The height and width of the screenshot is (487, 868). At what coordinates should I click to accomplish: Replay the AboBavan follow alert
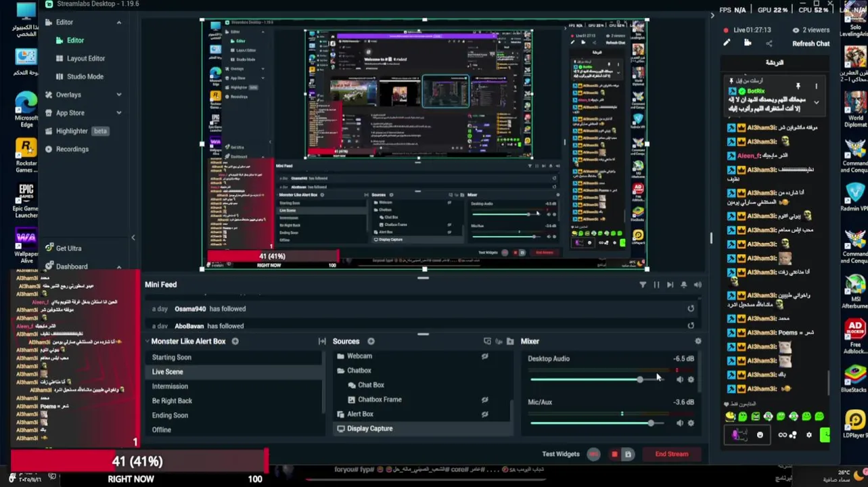tap(691, 325)
